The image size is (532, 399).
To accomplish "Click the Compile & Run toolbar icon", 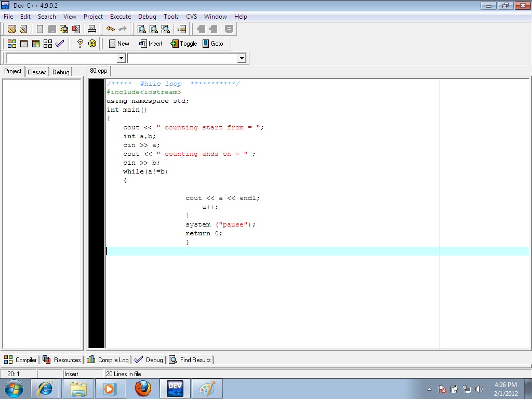I will [36, 44].
